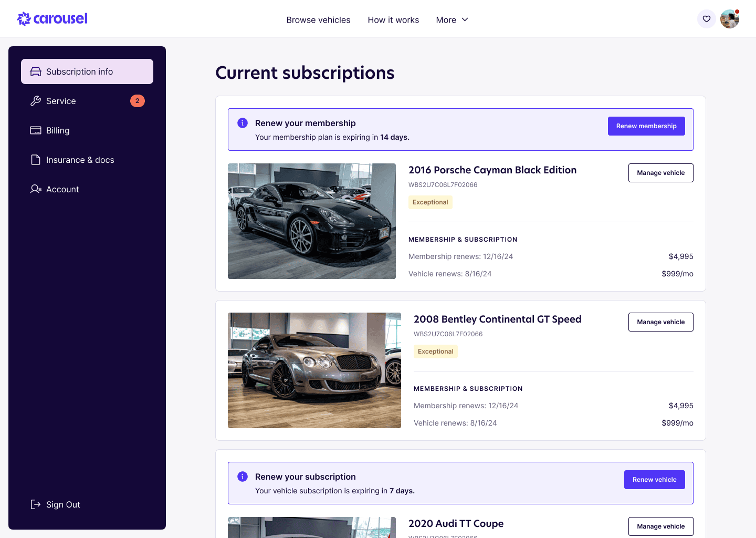The width and height of the screenshot is (756, 538).
Task: Manage the Porsche Cayman vehicle
Action: (x=661, y=173)
